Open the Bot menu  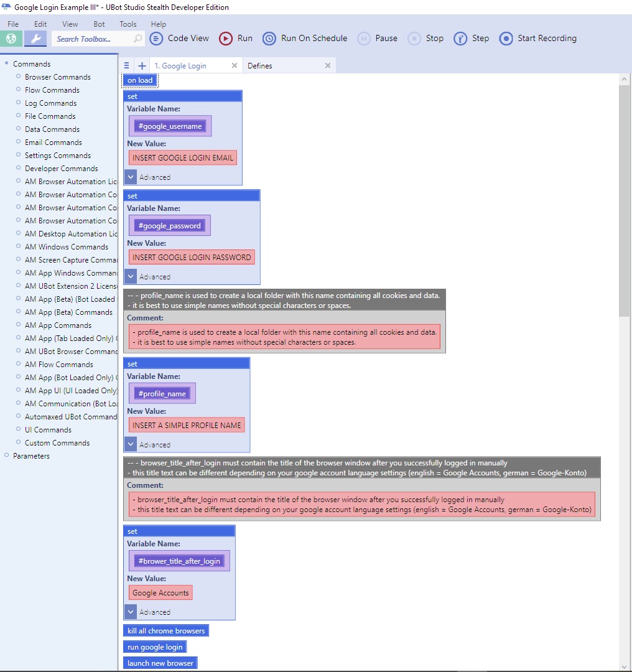point(99,24)
